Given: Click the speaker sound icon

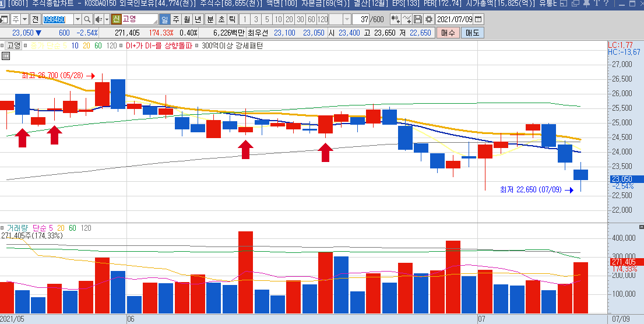Looking at the screenshot, I should [98, 19].
